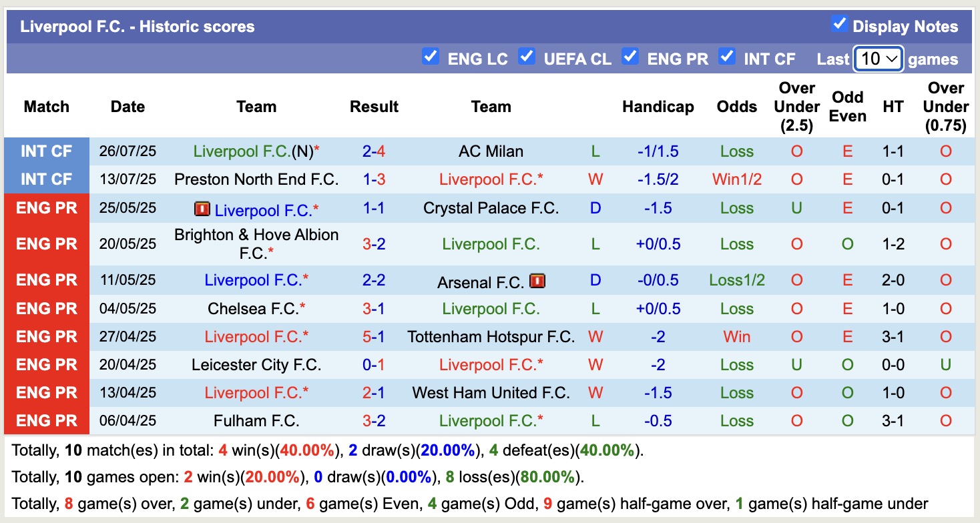
Task: Click the 2-4 result against AC Milan
Action: click(374, 151)
